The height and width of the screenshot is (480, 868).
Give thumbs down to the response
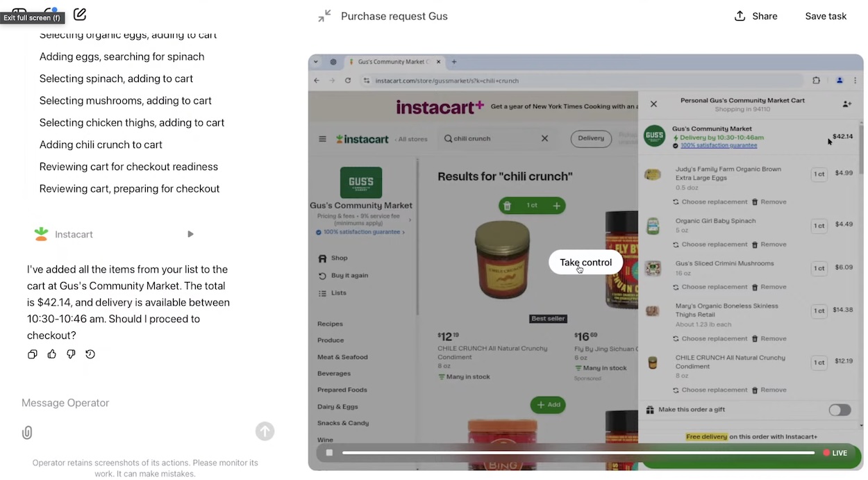[x=71, y=354]
